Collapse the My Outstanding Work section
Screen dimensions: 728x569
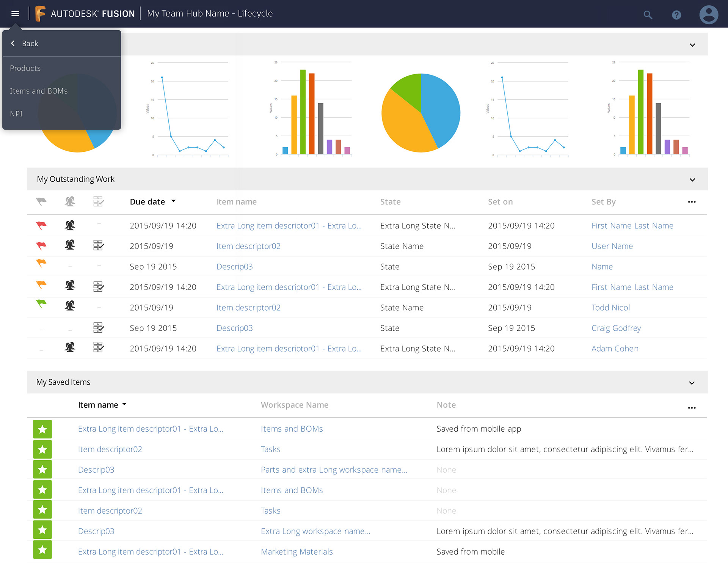click(692, 179)
